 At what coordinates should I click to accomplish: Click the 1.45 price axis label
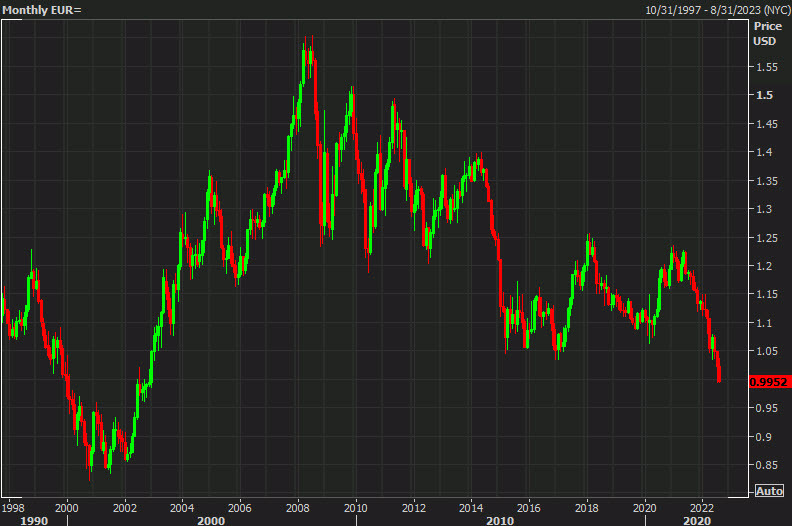pos(767,124)
